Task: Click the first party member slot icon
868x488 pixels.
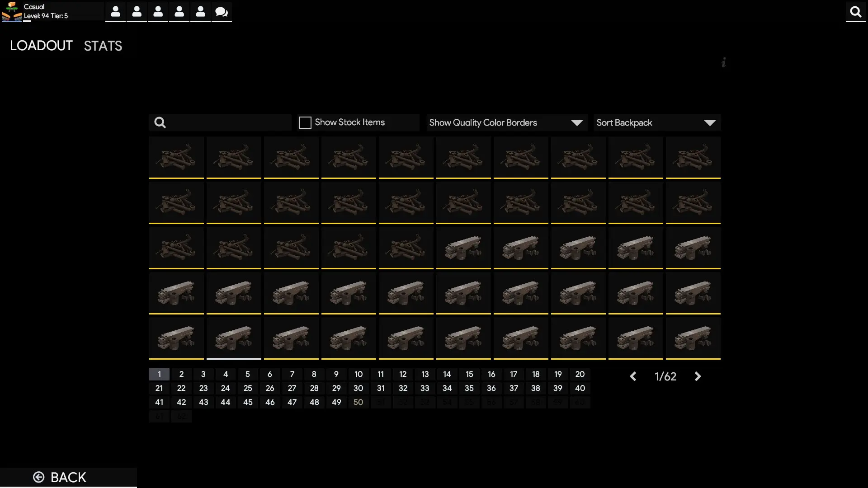Action: coord(115,12)
